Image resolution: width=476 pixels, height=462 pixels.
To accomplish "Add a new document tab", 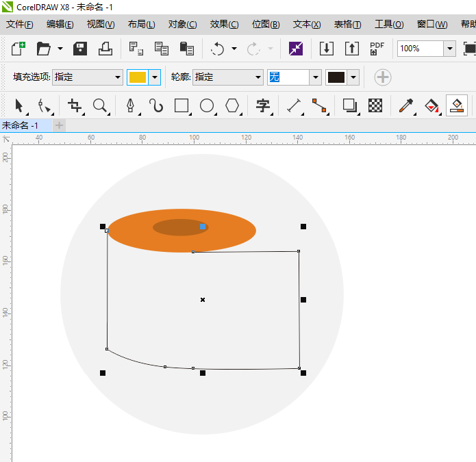I will coord(60,125).
